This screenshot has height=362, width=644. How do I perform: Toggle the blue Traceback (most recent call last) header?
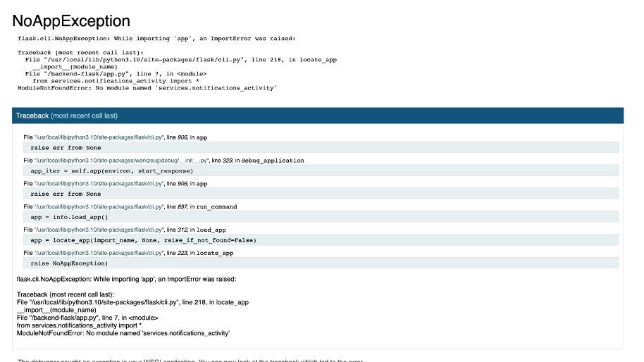(318, 116)
